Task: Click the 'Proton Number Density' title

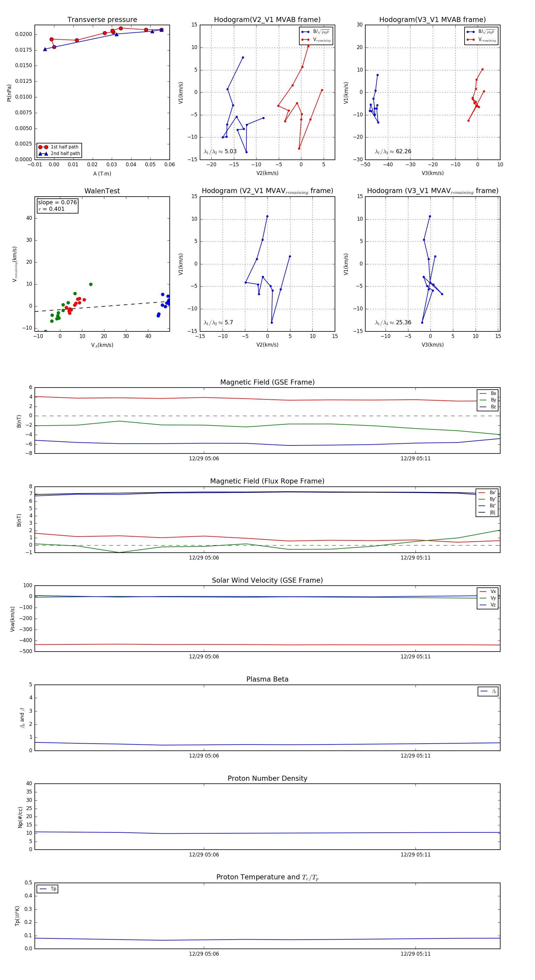Action: tap(267, 778)
